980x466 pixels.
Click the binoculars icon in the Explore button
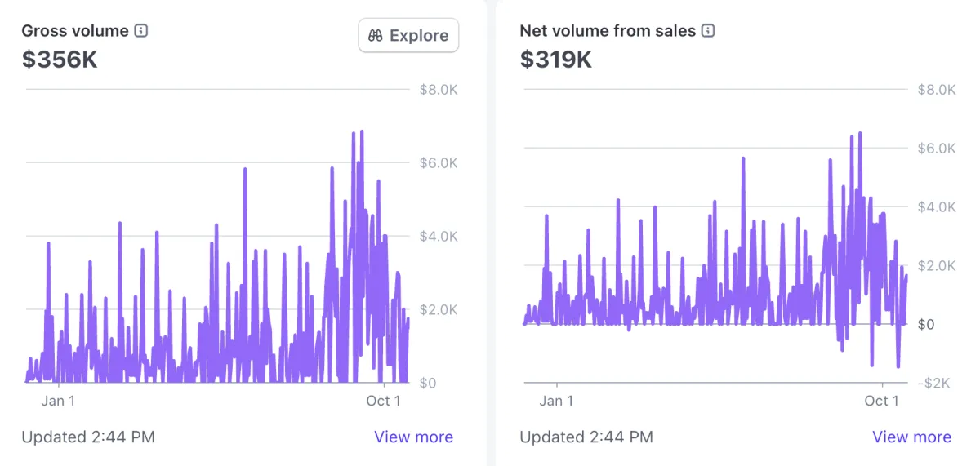[x=376, y=36]
